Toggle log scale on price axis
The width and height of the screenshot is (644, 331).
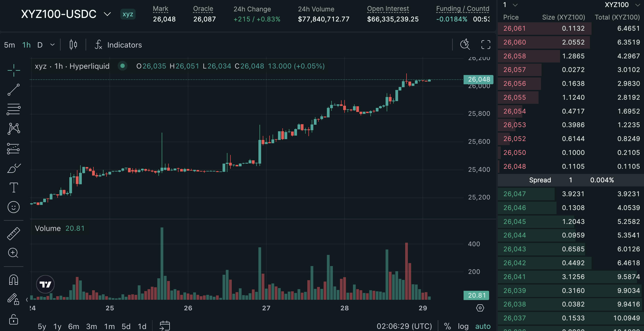coord(463,326)
